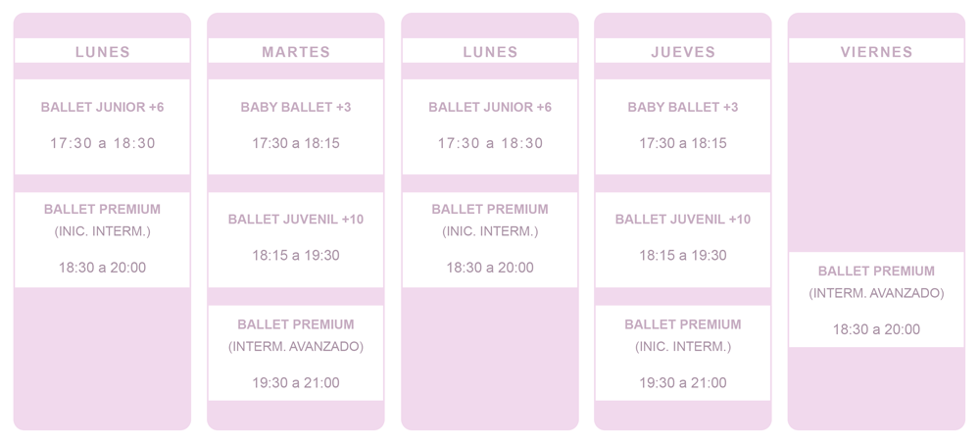Open Ballet Premium class on Viernes
Viewport: 980px width, 445px height.
click(876, 271)
